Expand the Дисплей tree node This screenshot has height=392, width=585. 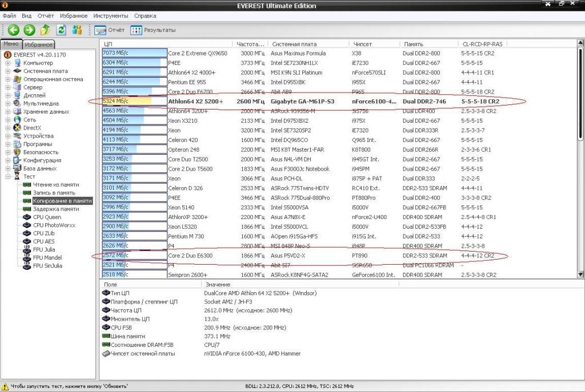click(x=8, y=95)
